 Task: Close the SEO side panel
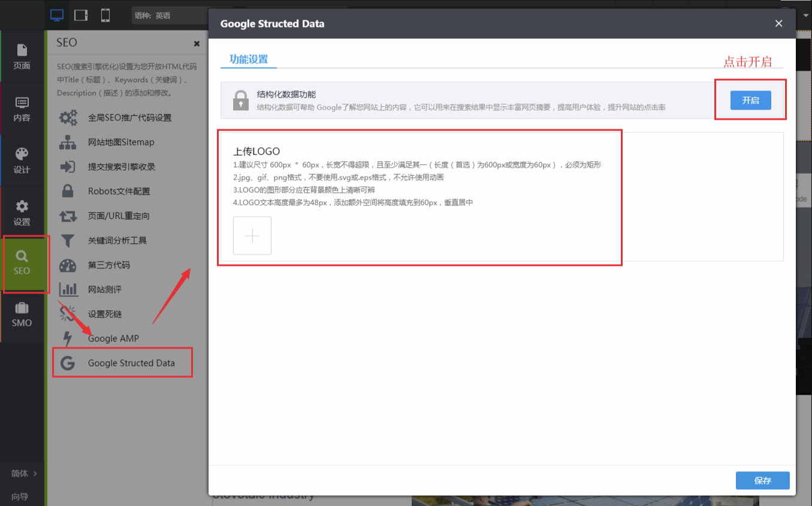[x=197, y=44]
